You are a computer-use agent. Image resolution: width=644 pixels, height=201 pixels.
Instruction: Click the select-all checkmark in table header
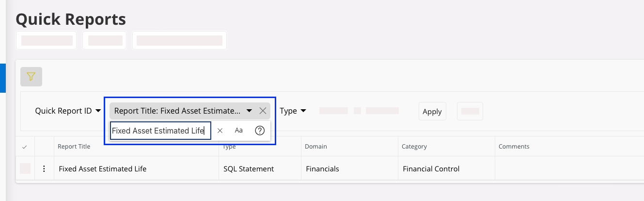tap(25, 147)
